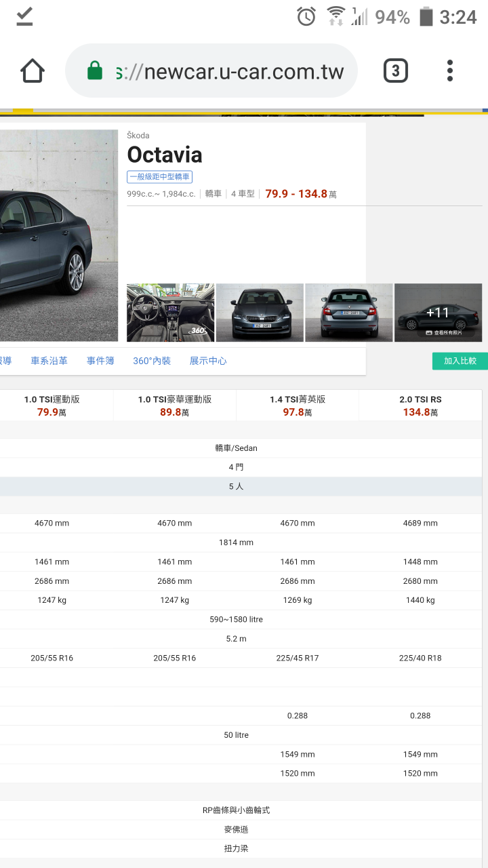The image size is (488, 868).
Task: Tap the download-complete status bar icon
Action: pos(24,16)
